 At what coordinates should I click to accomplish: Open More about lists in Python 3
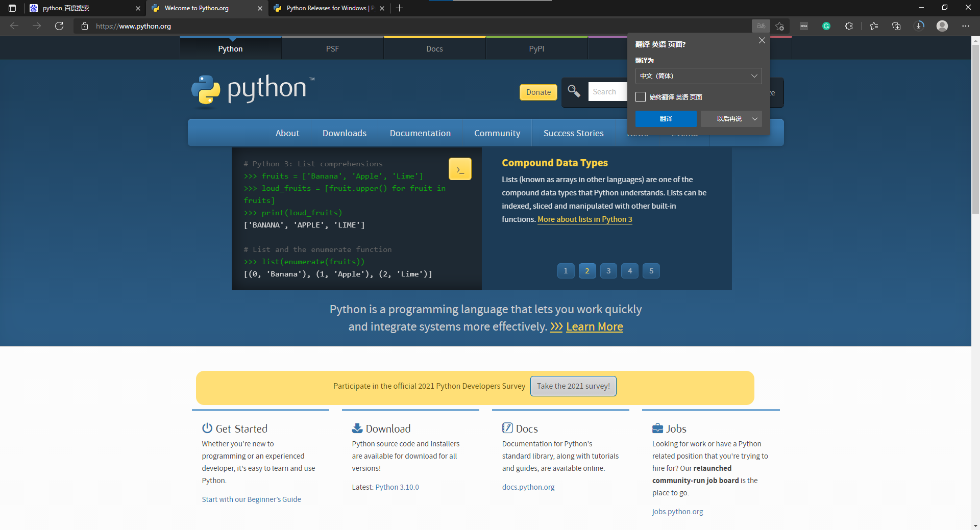coord(585,219)
